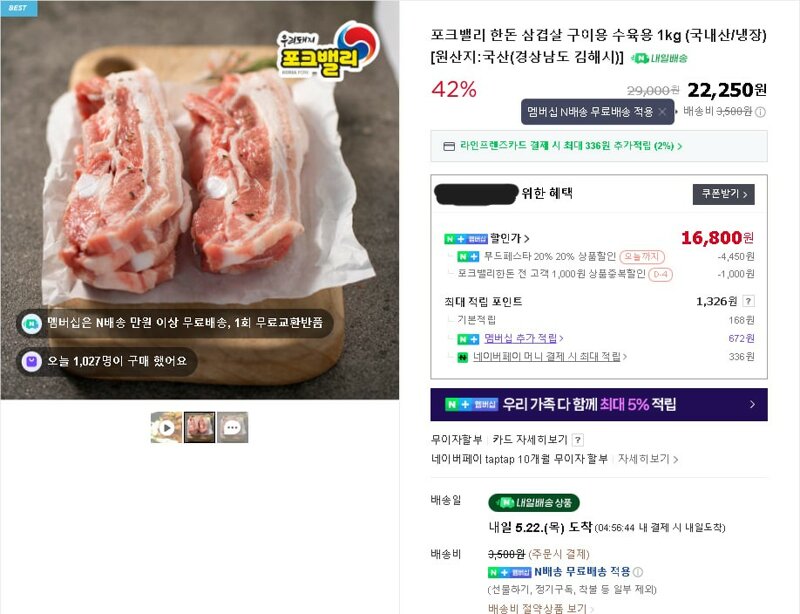
Task: Open 멤버십 추가 적립 link
Action: click(523, 338)
